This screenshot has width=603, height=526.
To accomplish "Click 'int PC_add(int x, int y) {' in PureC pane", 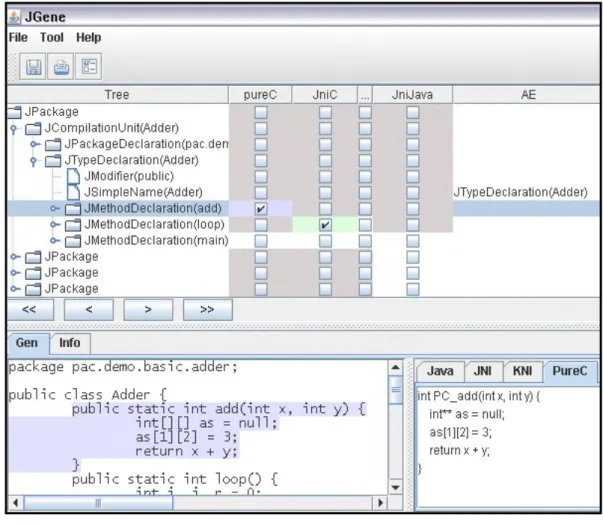I will [479, 396].
